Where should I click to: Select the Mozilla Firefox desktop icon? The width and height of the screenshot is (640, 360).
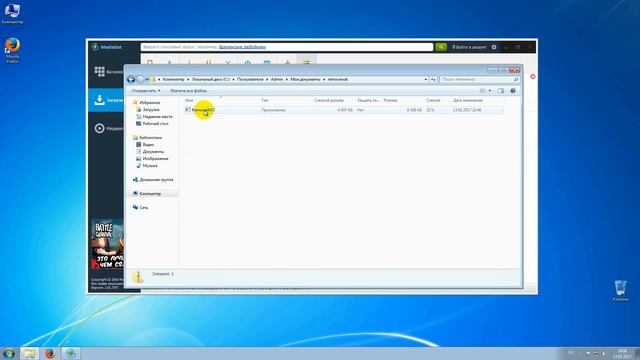click(12, 51)
